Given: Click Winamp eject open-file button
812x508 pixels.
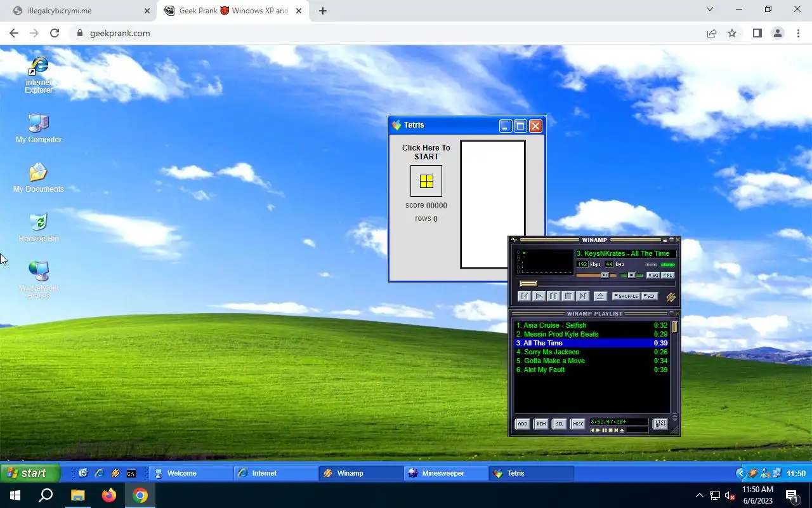Looking at the screenshot, I should pyautogui.click(x=600, y=296).
